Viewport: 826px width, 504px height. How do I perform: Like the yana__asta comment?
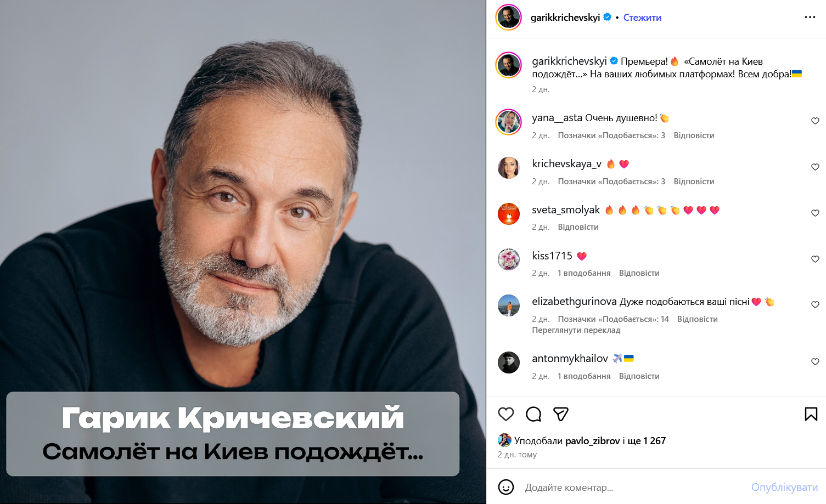click(815, 121)
